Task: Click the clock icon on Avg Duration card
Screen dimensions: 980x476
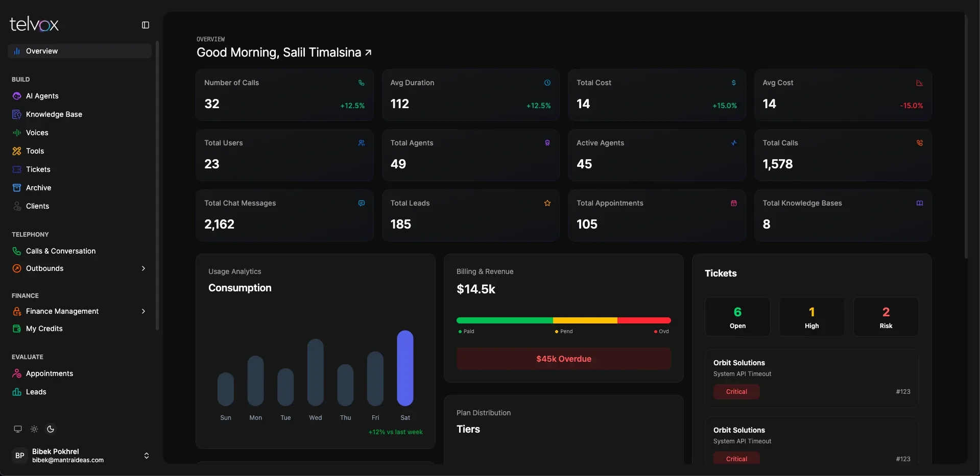Action: [x=547, y=83]
